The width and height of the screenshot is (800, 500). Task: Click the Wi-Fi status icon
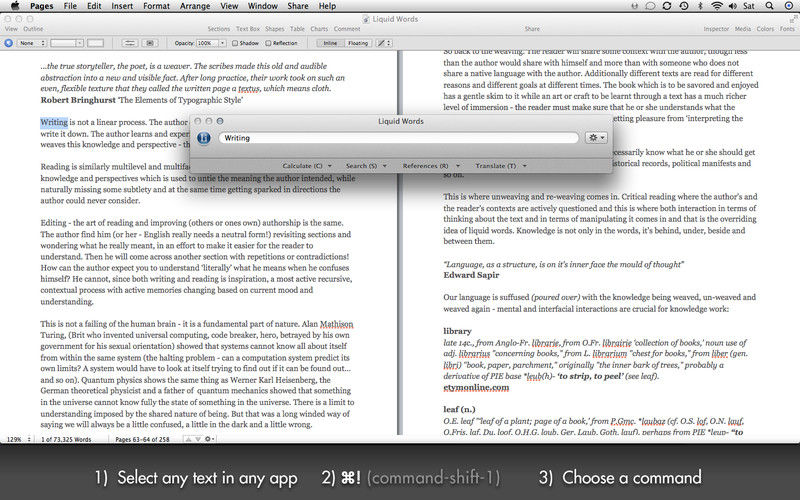(717, 6)
